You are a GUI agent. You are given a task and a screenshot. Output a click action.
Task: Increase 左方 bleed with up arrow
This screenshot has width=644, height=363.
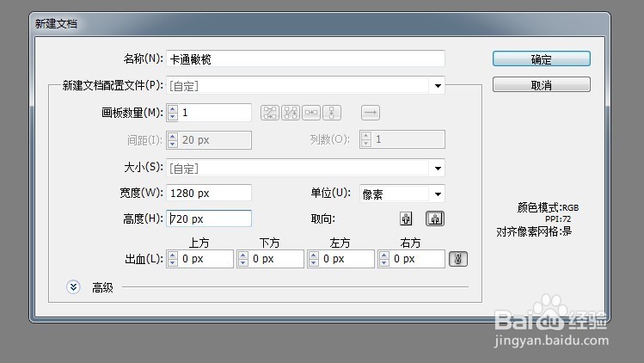[x=314, y=255]
